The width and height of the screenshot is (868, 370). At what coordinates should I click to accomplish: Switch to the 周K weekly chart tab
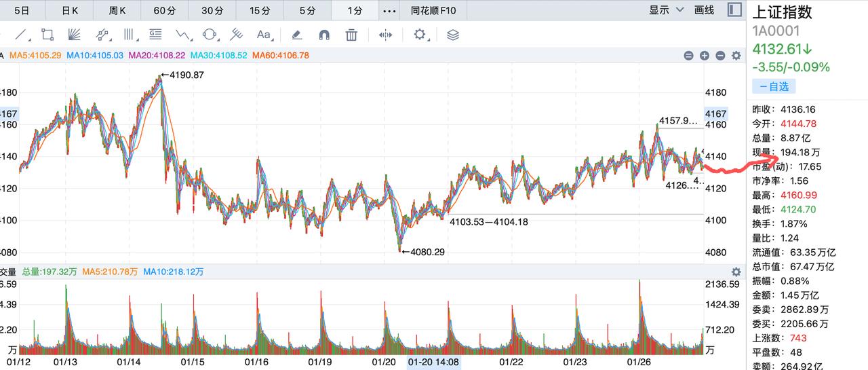(117, 10)
